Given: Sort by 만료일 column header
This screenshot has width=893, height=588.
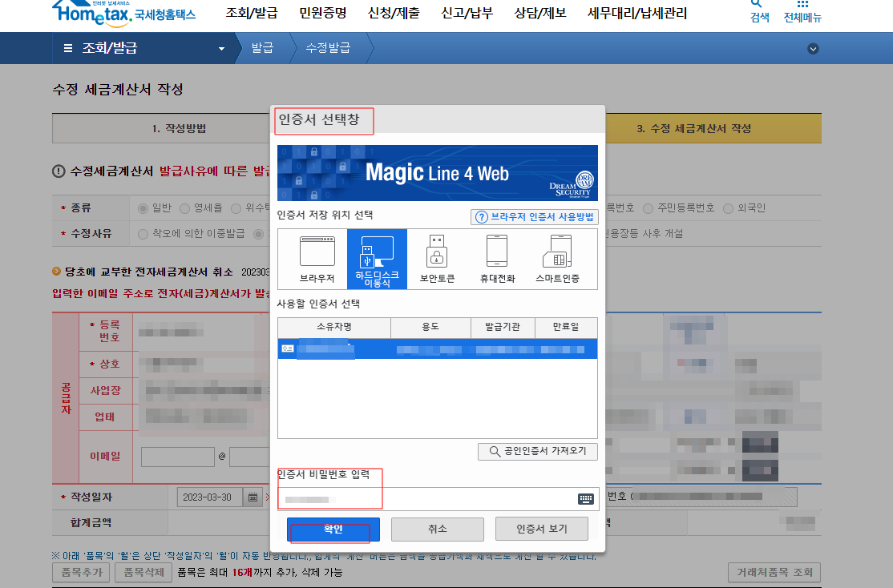Looking at the screenshot, I should (x=566, y=328).
